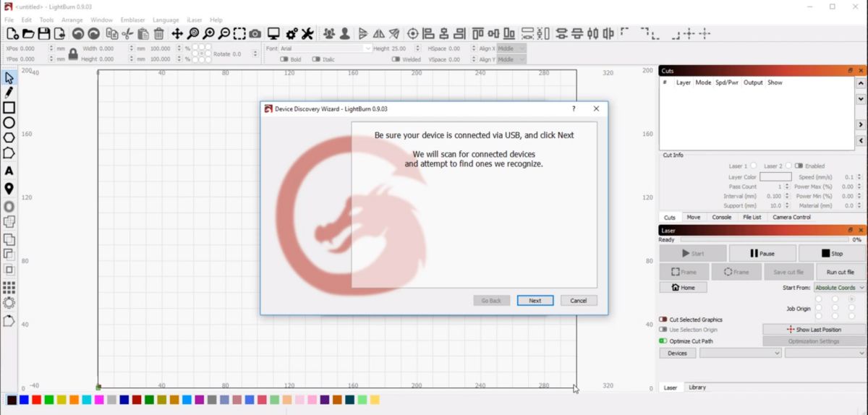Delete selection with the trash icon
This screenshot has height=415, width=868.
click(159, 33)
